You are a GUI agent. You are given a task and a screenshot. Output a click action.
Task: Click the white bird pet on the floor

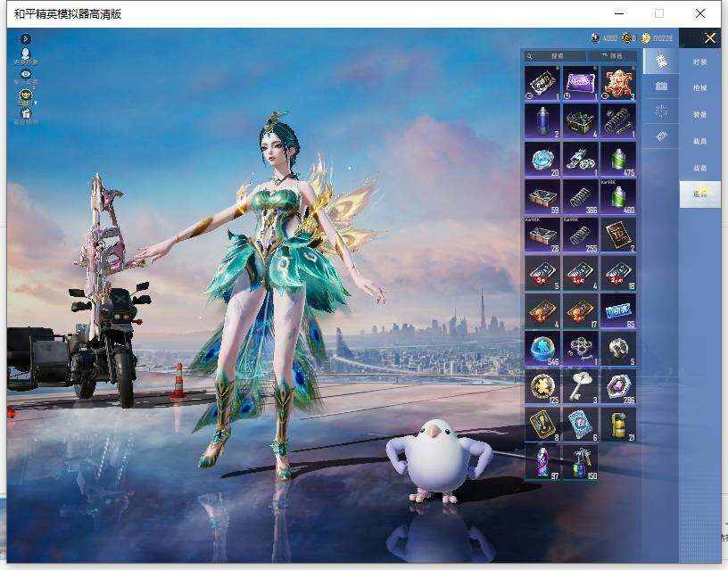tap(437, 461)
